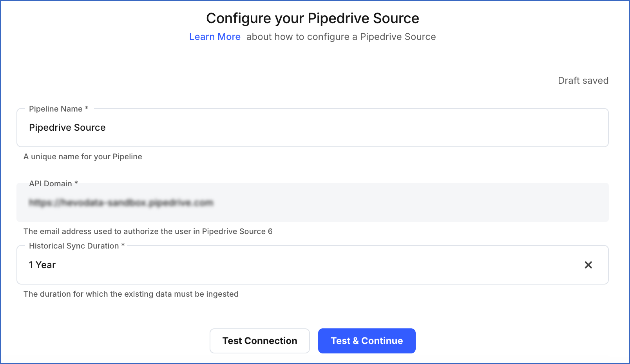Focus the Pipeline Name label area
Screen dimensions: 630x364
point(58,109)
